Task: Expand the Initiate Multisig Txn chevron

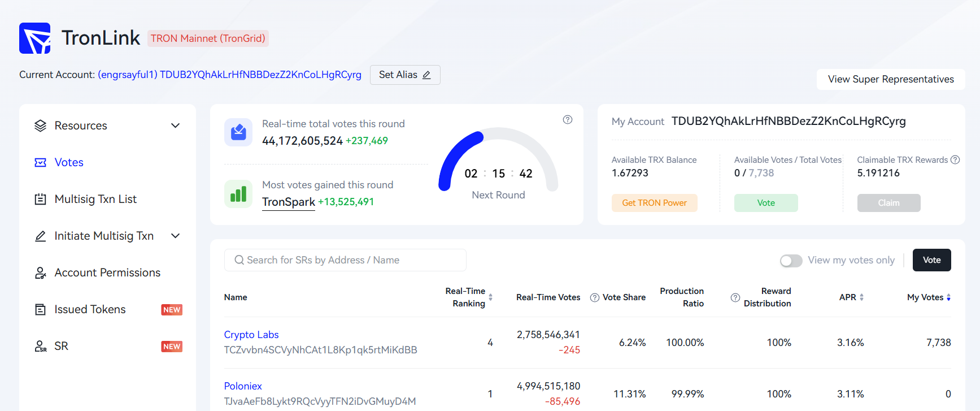Action: coord(176,236)
